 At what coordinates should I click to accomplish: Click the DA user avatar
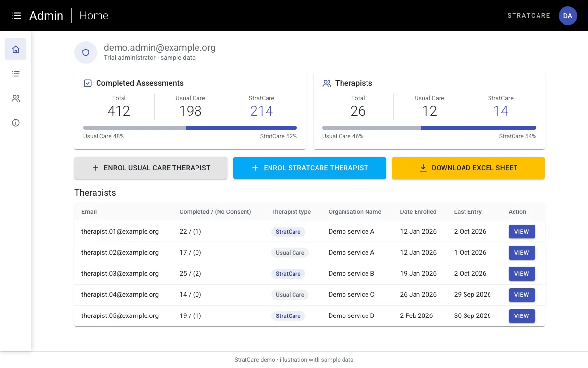(x=568, y=16)
